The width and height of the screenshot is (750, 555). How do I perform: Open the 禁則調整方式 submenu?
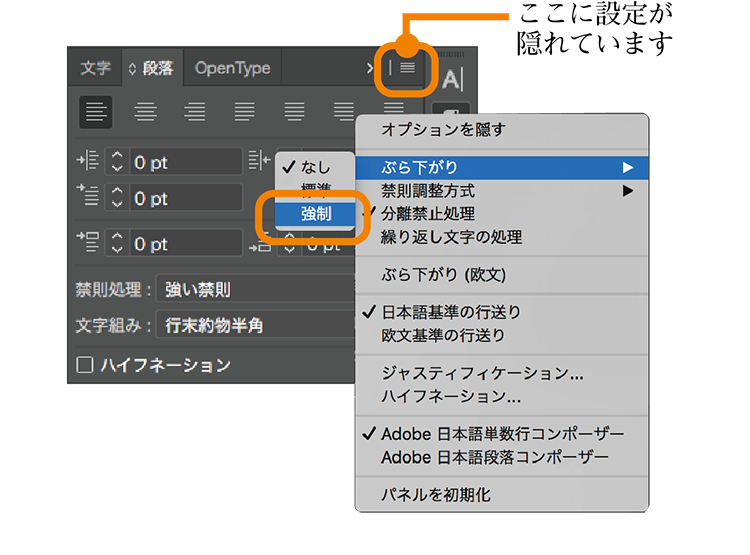pos(502,191)
